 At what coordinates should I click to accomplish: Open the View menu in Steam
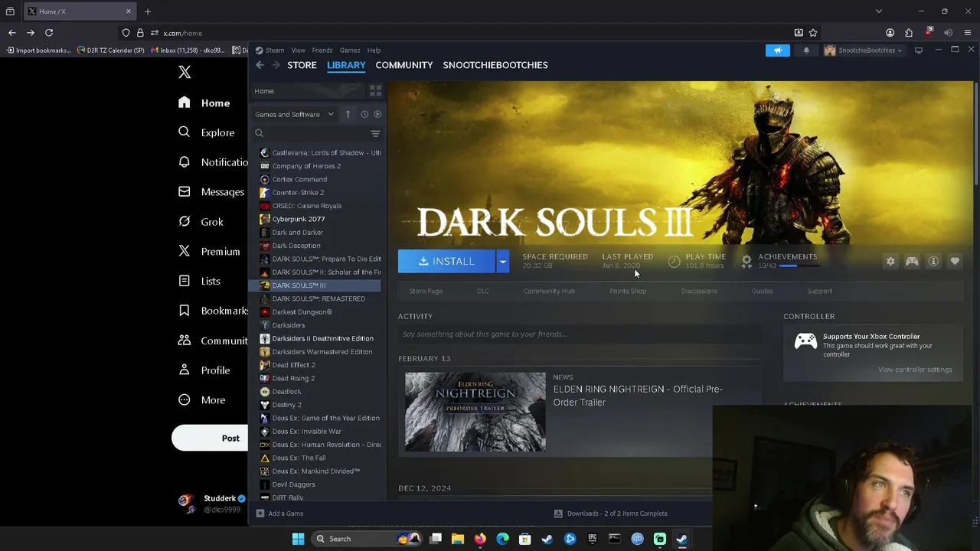298,51
